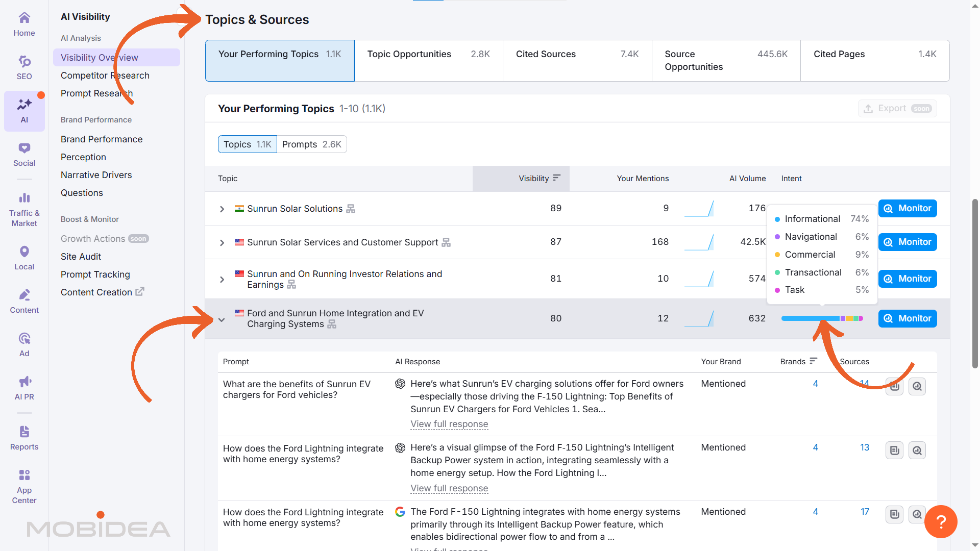
Task: Collapse the Ford and Sunrun Home Integration row
Action: (x=222, y=319)
